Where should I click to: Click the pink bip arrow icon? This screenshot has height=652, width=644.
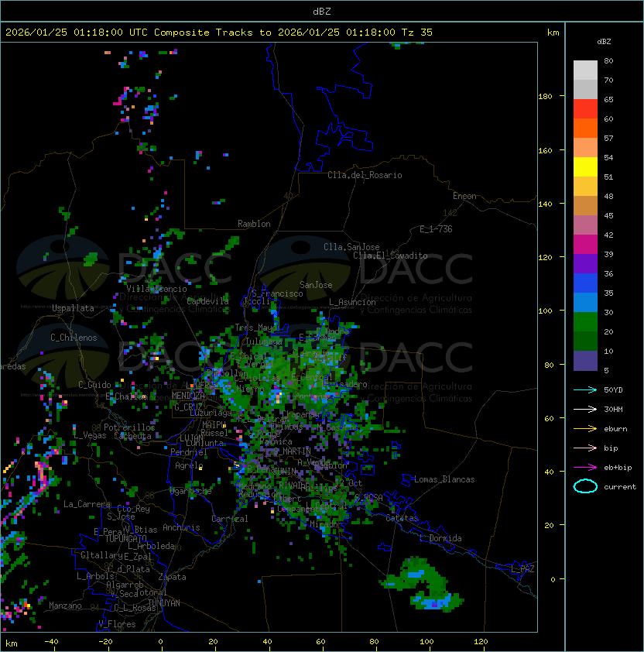point(585,448)
